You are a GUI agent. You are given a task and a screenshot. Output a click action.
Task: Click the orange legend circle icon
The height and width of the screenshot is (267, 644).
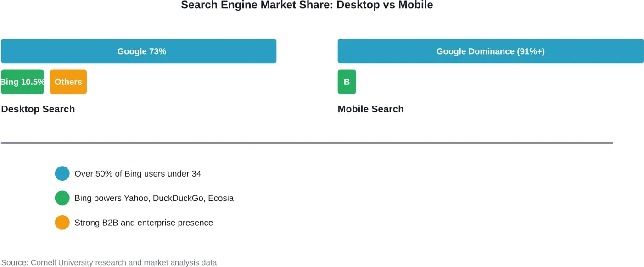62,222
